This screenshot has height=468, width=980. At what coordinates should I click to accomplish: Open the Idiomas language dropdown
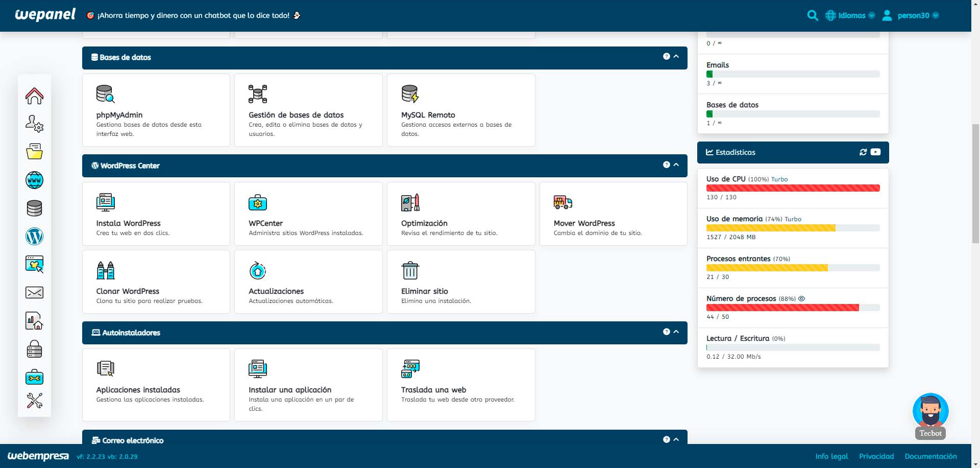coord(850,15)
